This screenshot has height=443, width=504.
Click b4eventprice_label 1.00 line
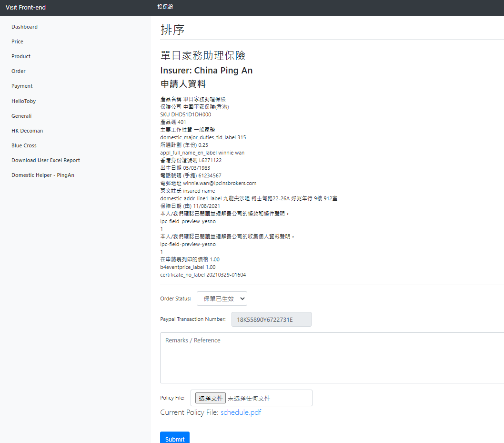[188, 268]
